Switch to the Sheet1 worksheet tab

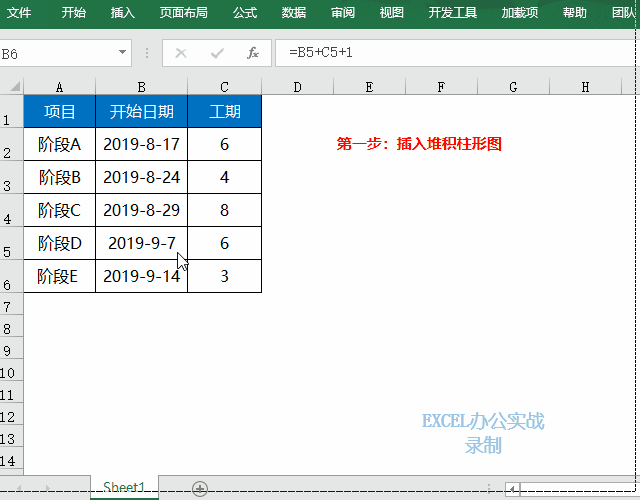124,487
